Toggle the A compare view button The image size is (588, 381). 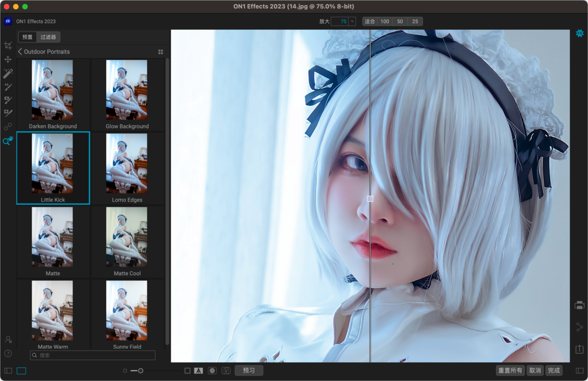tap(198, 371)
